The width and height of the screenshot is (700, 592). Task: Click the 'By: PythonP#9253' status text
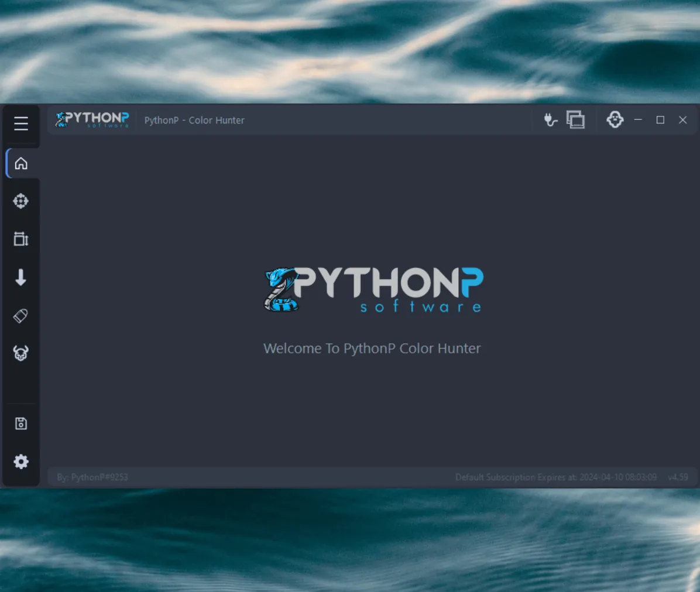(x=92, y=477)
